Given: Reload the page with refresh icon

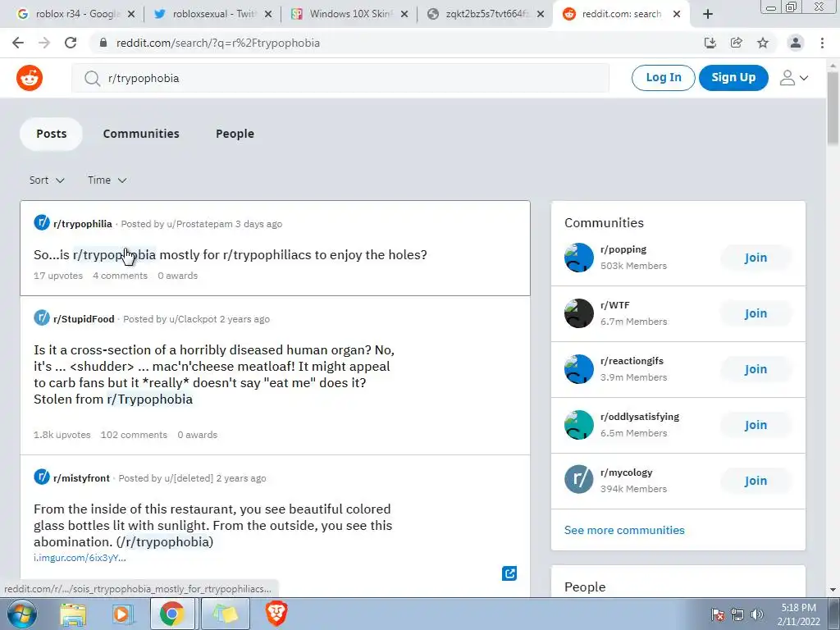Looking at the screenshot, I should coord(71,43).
